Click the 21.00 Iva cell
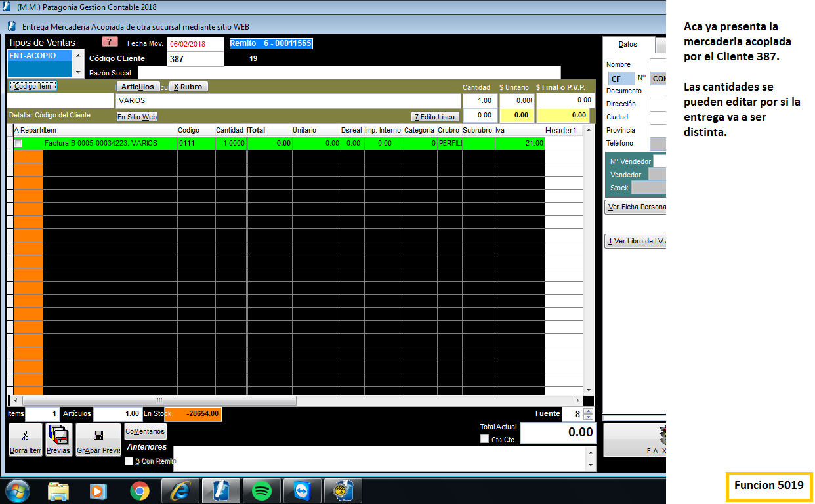 pos(520,143)
